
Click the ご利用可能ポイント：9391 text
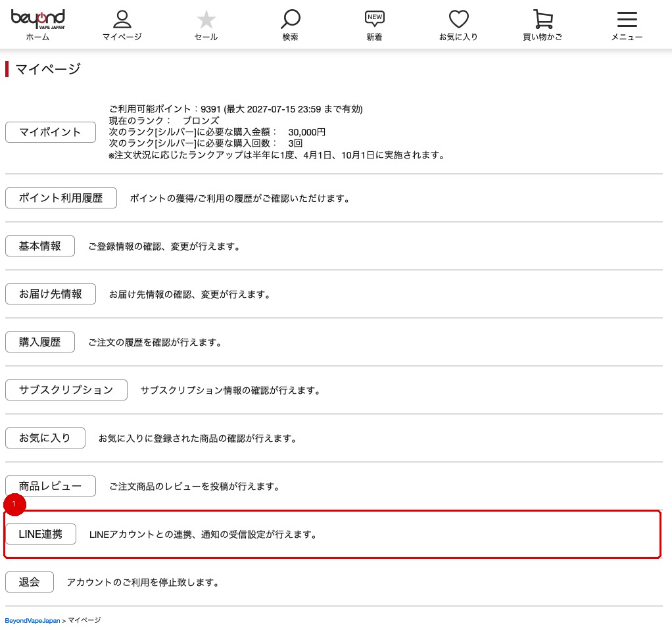click(235, 109)
